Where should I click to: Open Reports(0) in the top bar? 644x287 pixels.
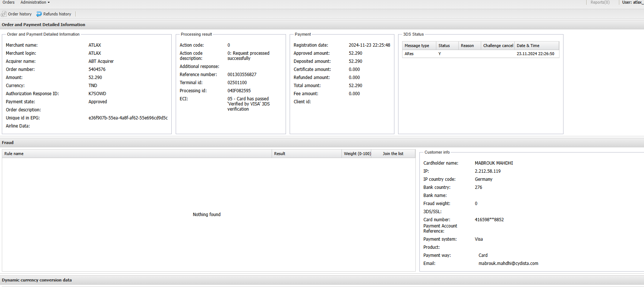[x=600, y=3]
